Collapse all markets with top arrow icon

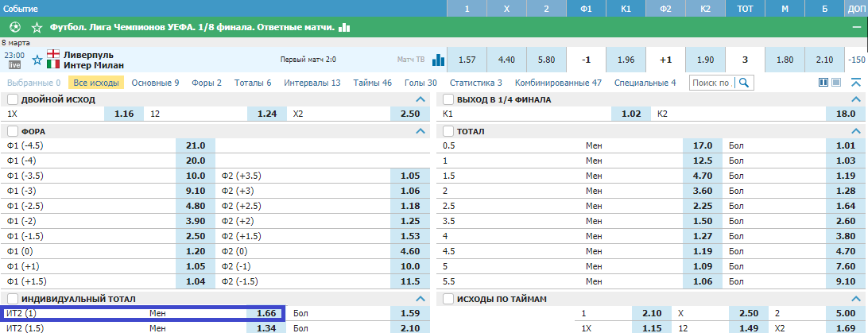[x=856, y=83]
